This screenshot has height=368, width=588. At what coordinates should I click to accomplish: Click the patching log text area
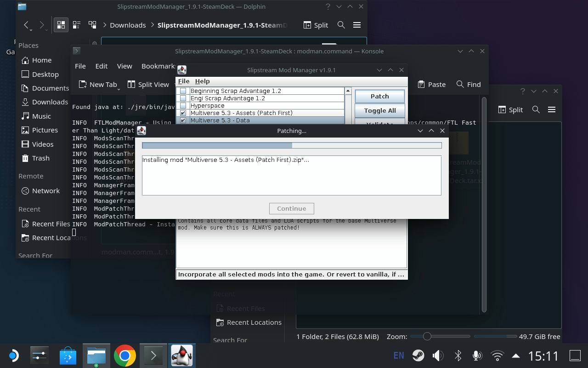click(x=292, y=175)
